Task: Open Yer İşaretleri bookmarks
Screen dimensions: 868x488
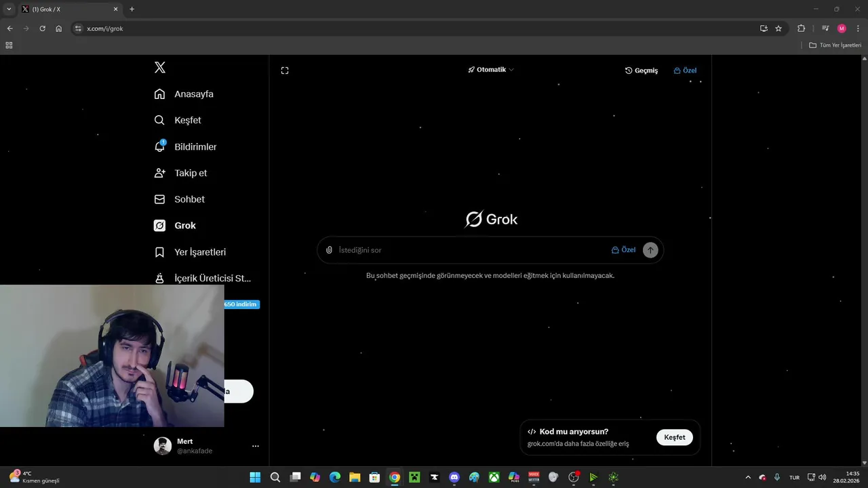Action: pos(190,252)
